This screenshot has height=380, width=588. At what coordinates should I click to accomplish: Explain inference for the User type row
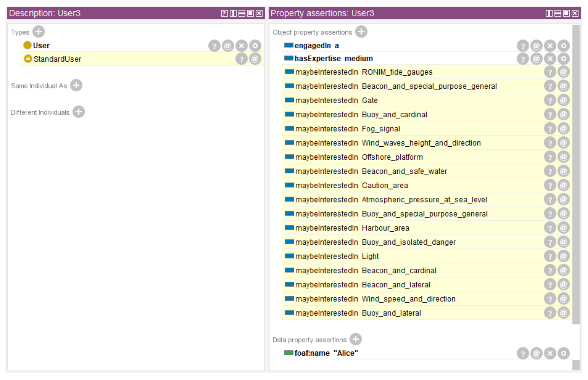[x=214, y=46]
